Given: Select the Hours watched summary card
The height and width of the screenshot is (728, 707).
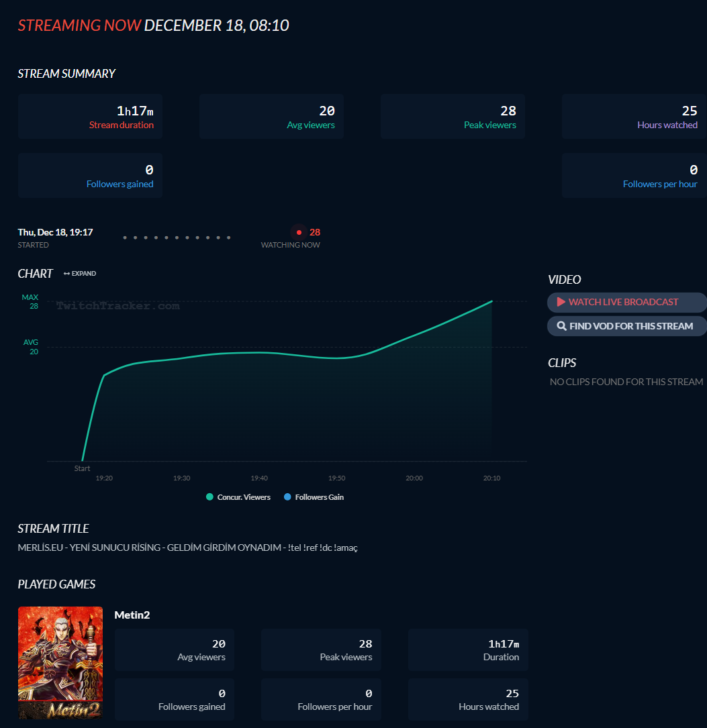Looking at the screenshot, I should pos(634,117).
